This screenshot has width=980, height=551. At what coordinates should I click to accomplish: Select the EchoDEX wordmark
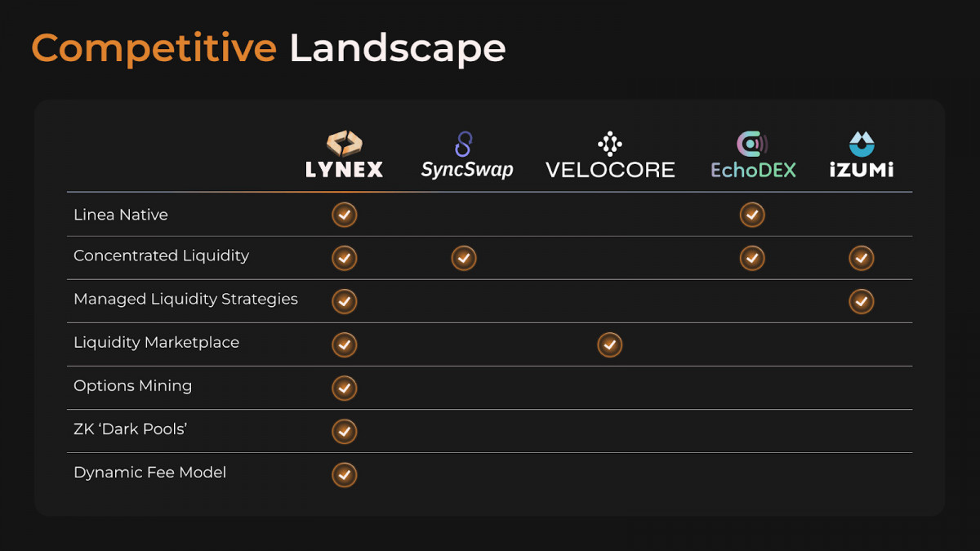[x=753, y=170]
